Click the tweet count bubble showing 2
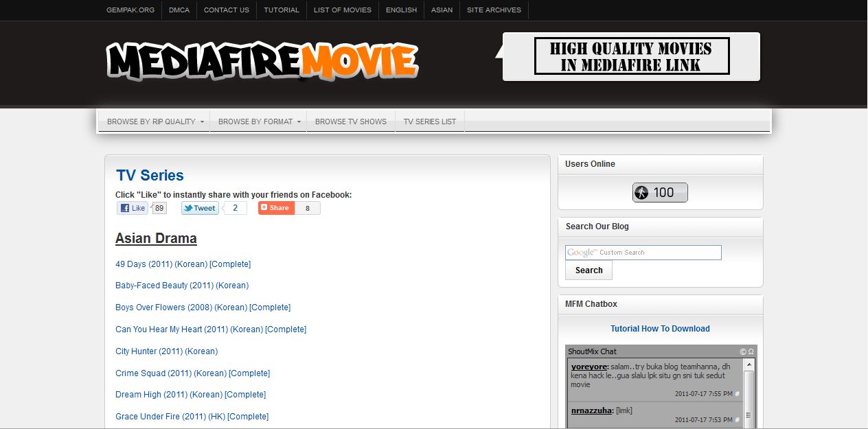 coord(236,208)
